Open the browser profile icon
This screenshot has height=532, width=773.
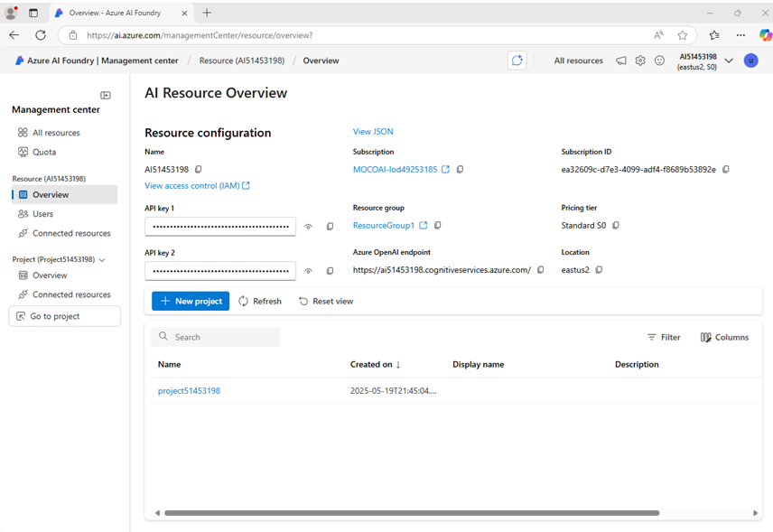(x=11, y=13)
